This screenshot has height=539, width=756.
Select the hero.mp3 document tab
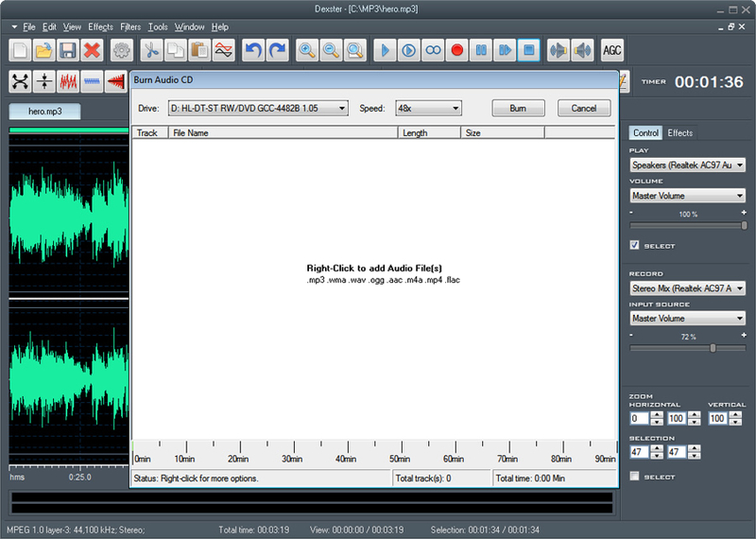click(x=44, y=111)
